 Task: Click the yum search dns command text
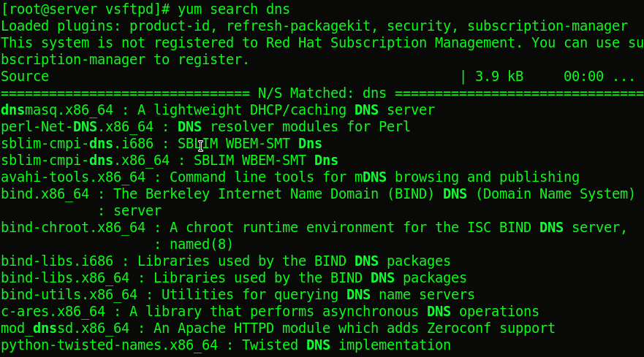click(x=234, y=9)
